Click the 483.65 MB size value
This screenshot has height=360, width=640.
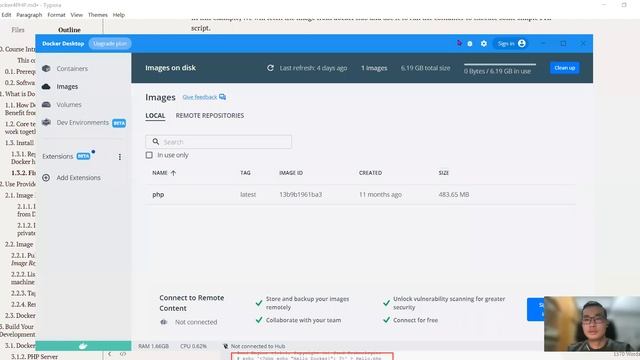pos(453,195)
